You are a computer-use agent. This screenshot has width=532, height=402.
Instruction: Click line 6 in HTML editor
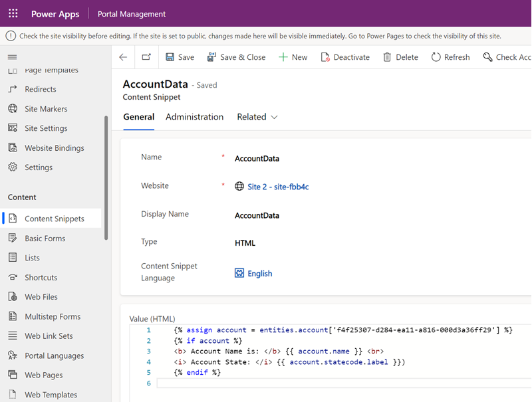click(x=332, y=383)
